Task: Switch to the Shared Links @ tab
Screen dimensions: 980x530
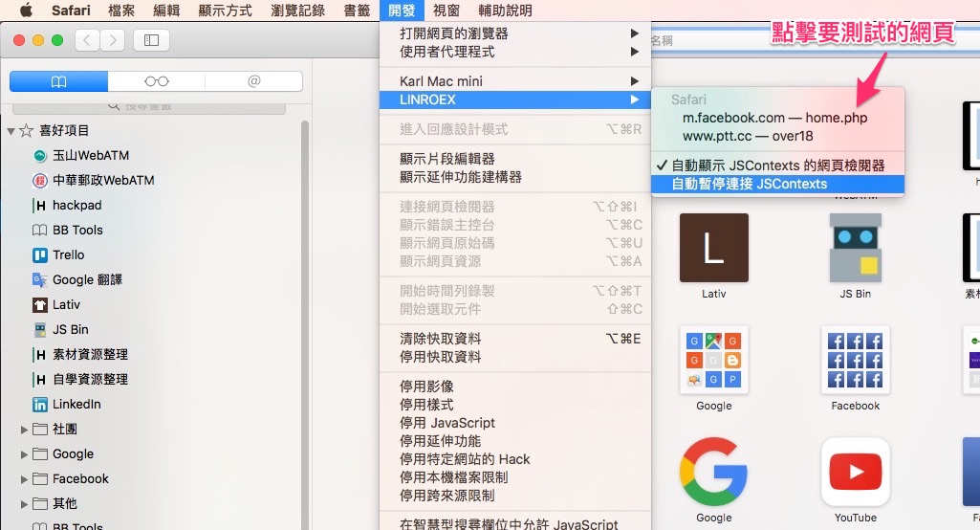Action: click(x=253, y=81)
